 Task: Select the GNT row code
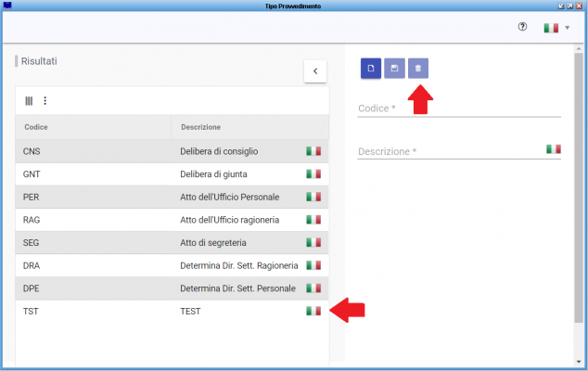[32, 174]
